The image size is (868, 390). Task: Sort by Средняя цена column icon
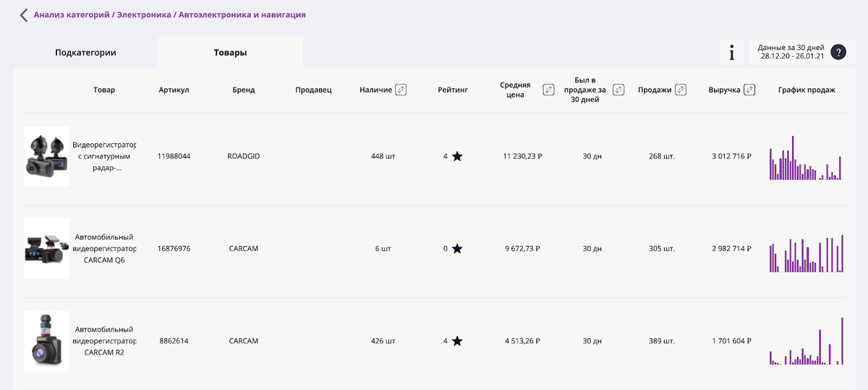click(548, 90)
